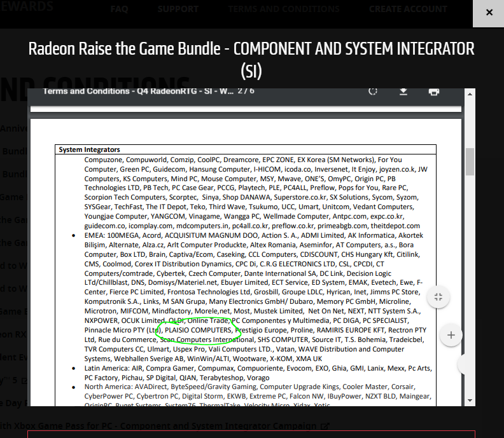Image resolution: width=504 pixels, height=438 pixels.
Task: Download the PDF file
Action: click(x=403, y=92)
